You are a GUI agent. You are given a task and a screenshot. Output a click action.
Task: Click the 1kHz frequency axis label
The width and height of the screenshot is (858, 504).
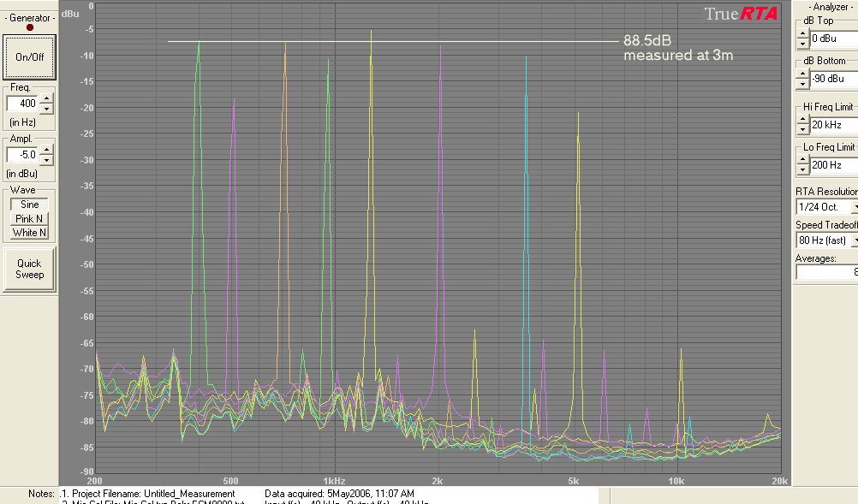pos(334,481)
